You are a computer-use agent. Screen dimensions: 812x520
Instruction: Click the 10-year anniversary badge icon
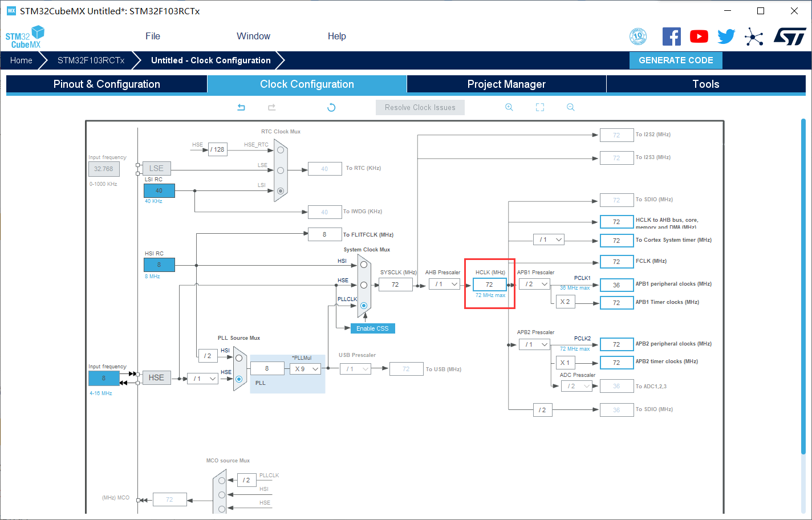tap(638, 36)
